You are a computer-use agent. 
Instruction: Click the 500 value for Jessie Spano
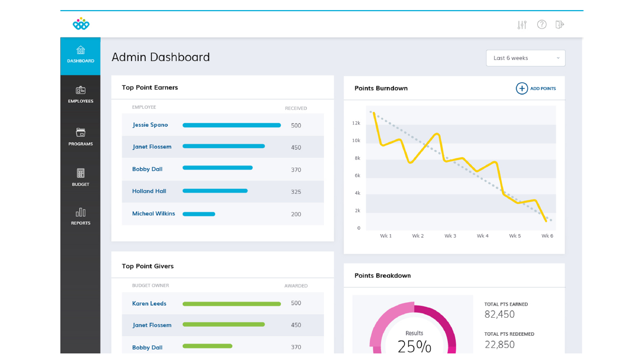[x=296, y=125]
